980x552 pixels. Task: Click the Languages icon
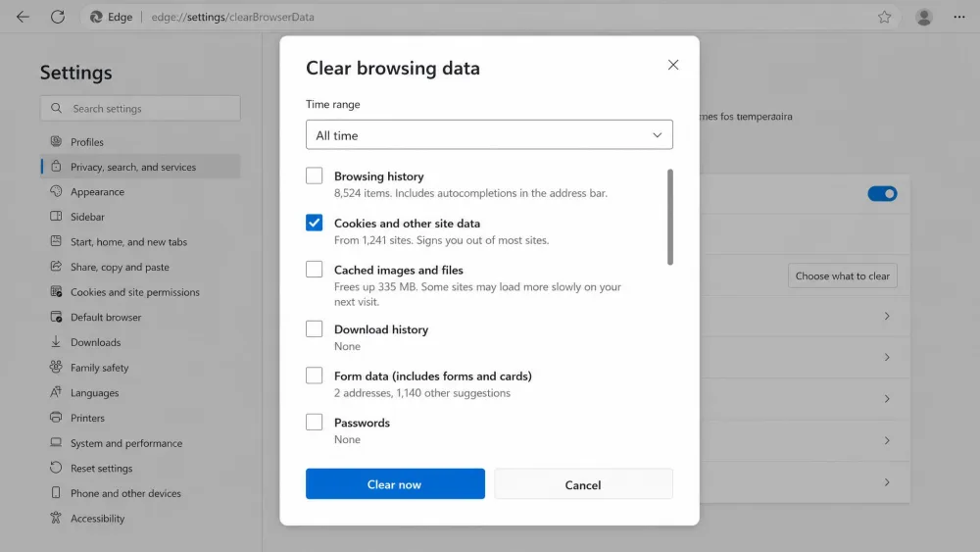click(56, 392)
